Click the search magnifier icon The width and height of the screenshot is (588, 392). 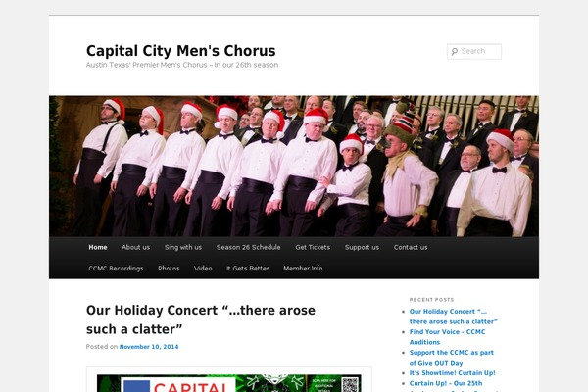click(455, 52)
